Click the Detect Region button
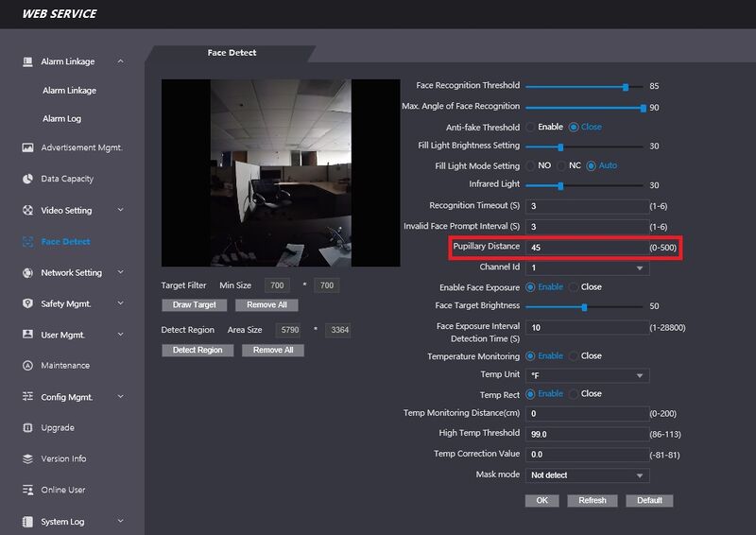The width and height of the screenshot is (756, 535). 198,351
